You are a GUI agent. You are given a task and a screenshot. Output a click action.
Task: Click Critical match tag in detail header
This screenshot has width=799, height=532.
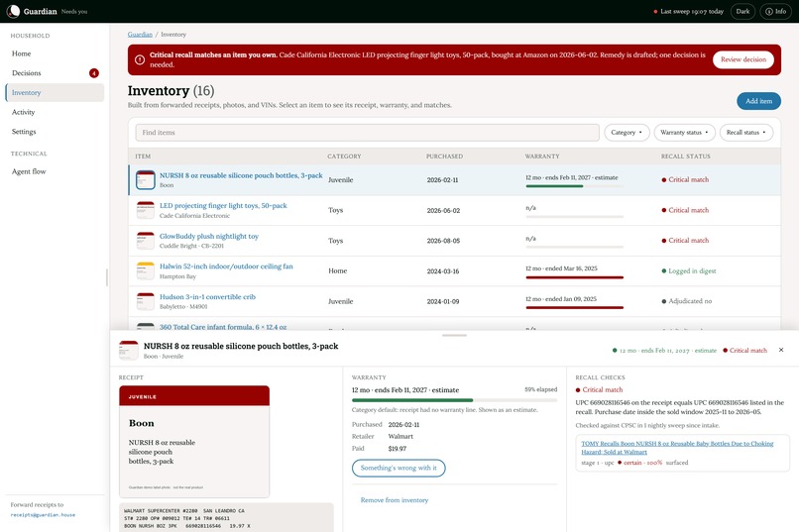(744, 351)
